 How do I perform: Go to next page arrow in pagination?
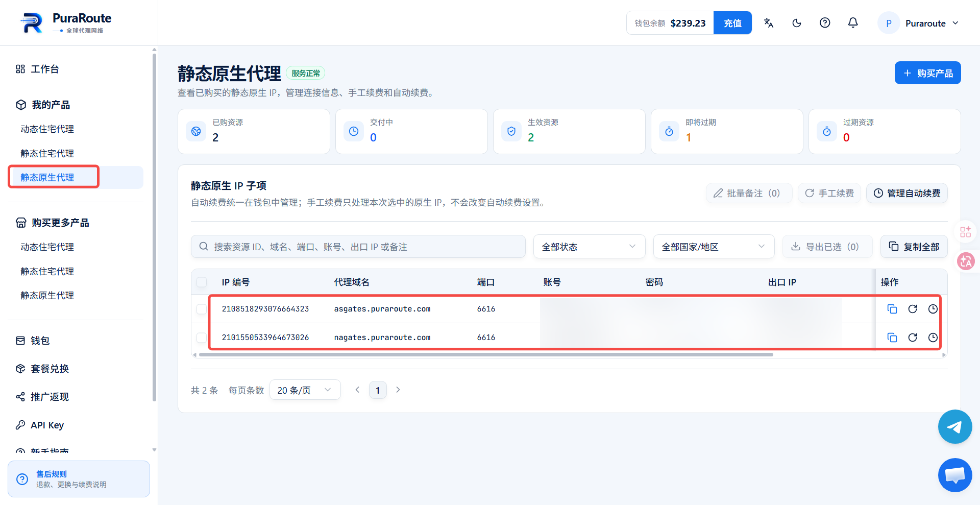coord(398,390)
